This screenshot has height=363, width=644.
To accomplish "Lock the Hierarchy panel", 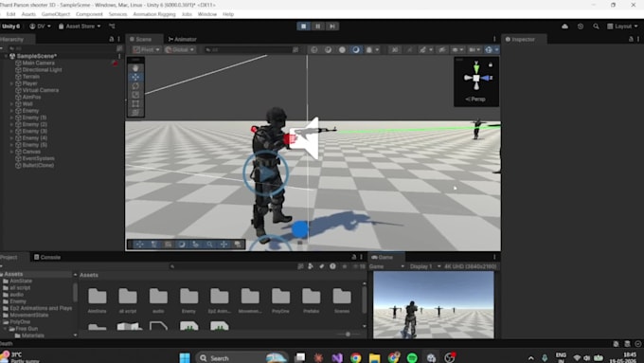I will [112, 39].
